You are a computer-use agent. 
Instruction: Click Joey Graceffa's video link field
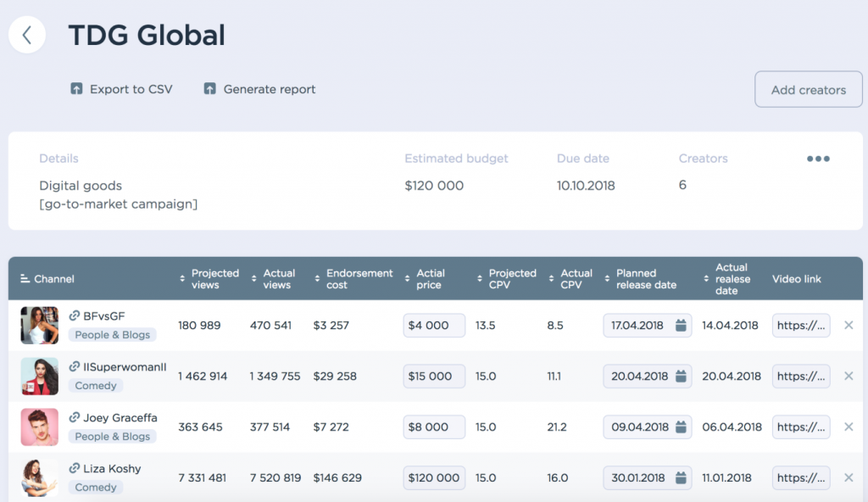point(800,427)
